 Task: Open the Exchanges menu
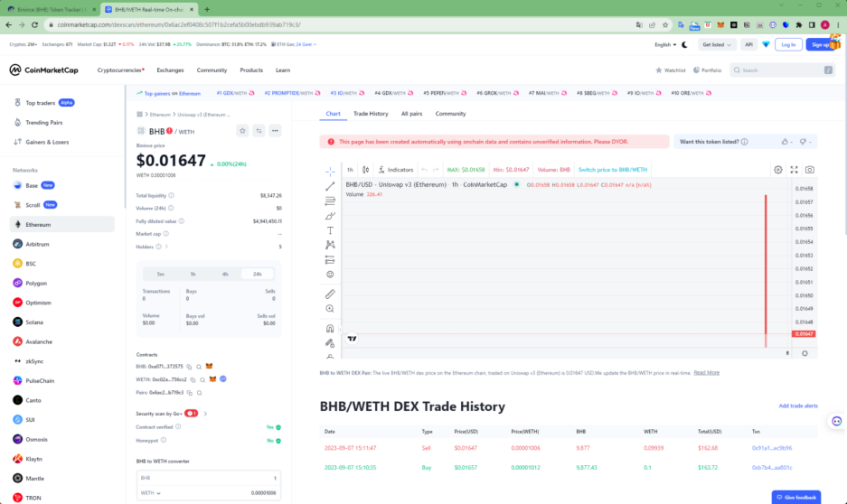170,70
